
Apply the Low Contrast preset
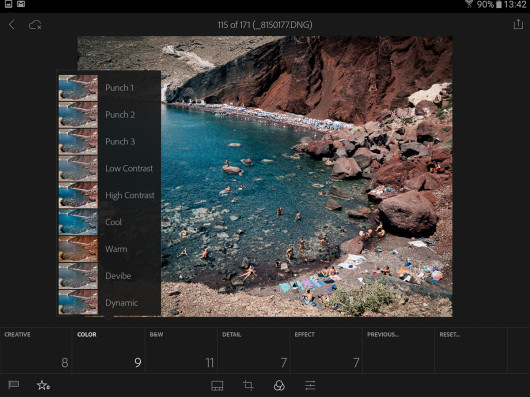[x=109, y=168]
